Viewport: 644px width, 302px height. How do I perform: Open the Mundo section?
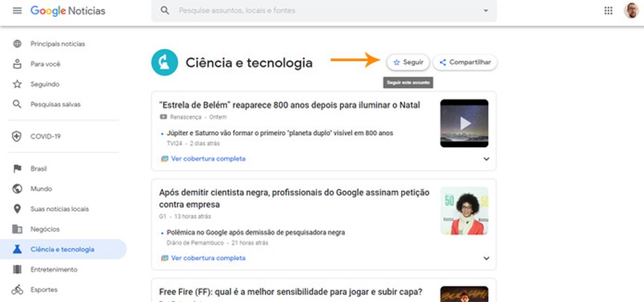tap(41, 189)
